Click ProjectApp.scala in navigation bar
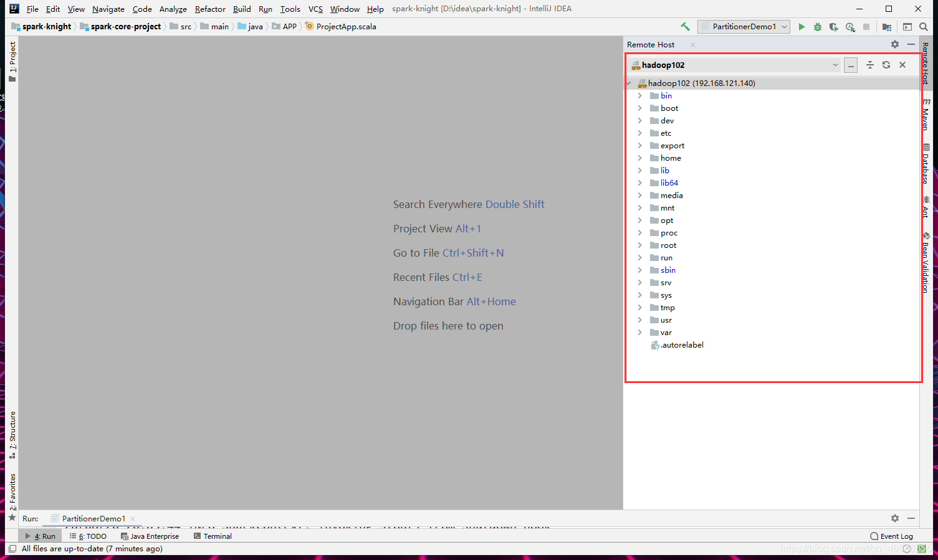This screenshot has height=560, width=938. 340,27
